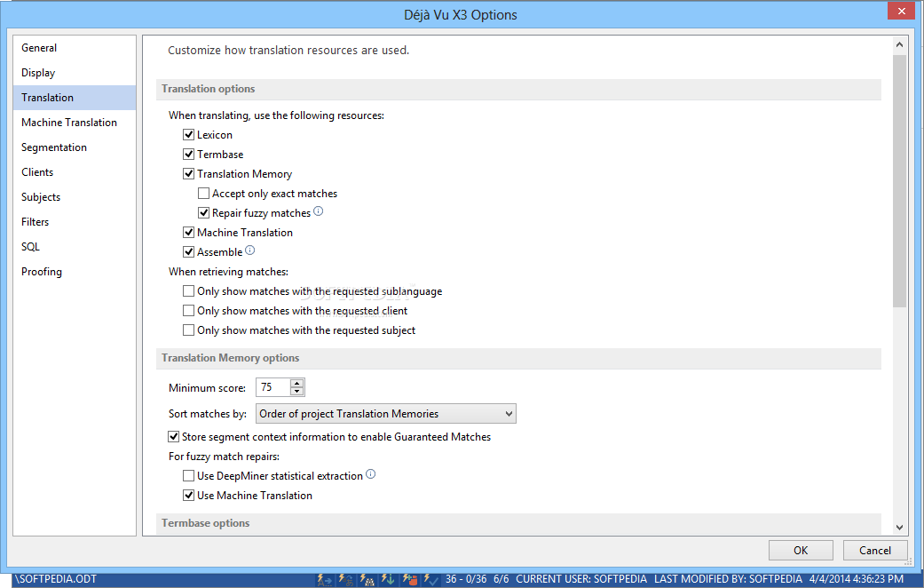Toggle Machine Translation resource checkbox
The width and height of the screenshot is (924, 588).
coord(188,233)
